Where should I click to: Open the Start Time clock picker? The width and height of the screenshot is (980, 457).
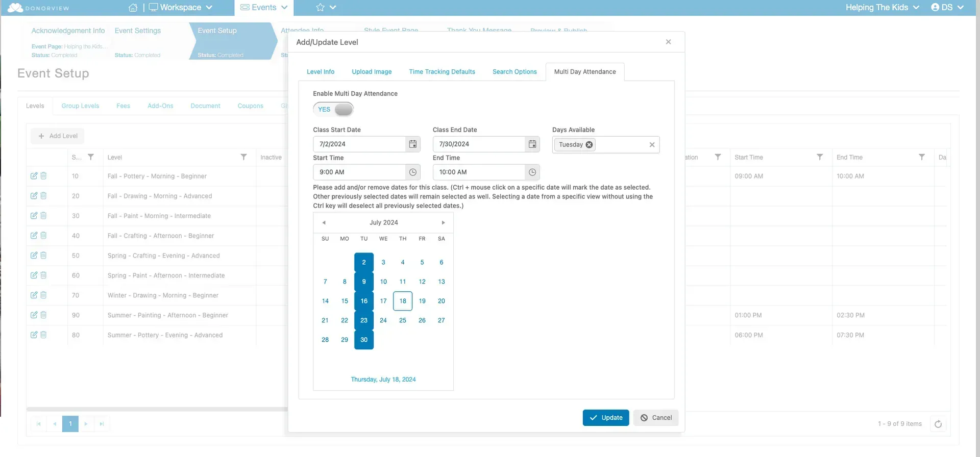pos(413,172)
